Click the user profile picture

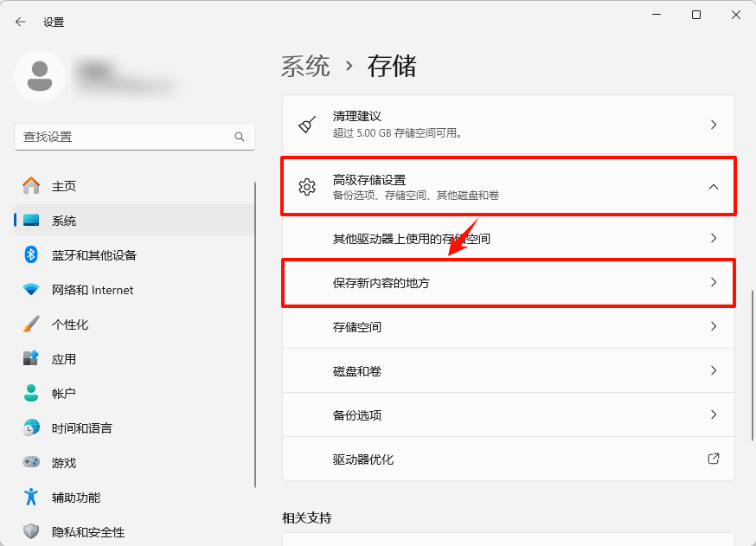(41, 76)
